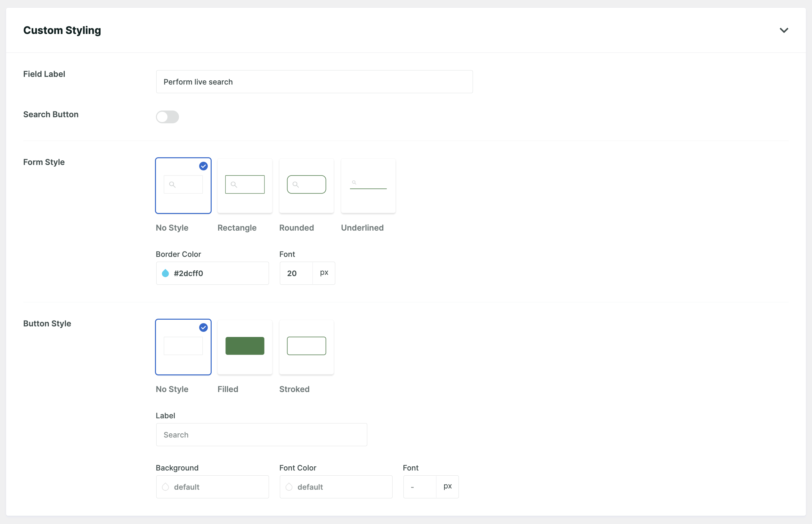Click the checkmark badge on selected form style
The image size is (812, 524).
(x=203, y=166)
